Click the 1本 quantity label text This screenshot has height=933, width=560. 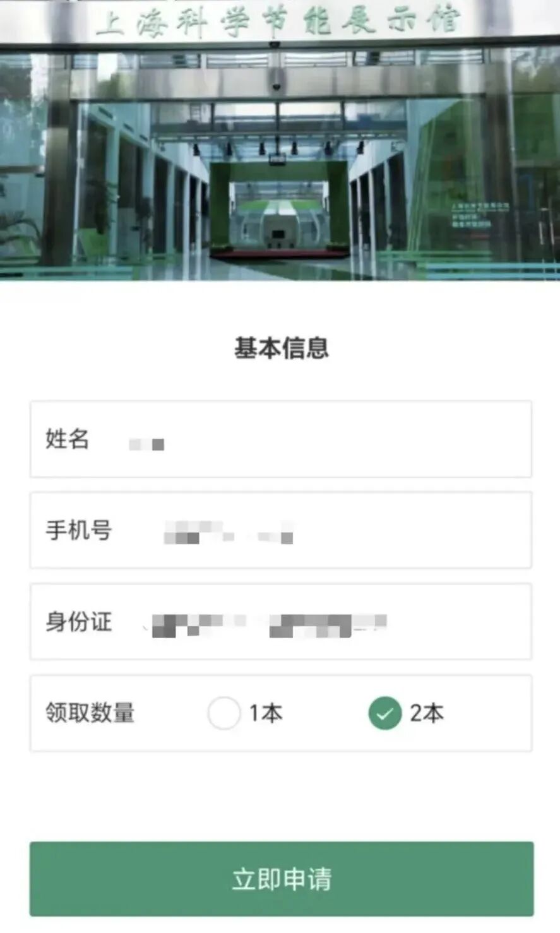point(266,713)
